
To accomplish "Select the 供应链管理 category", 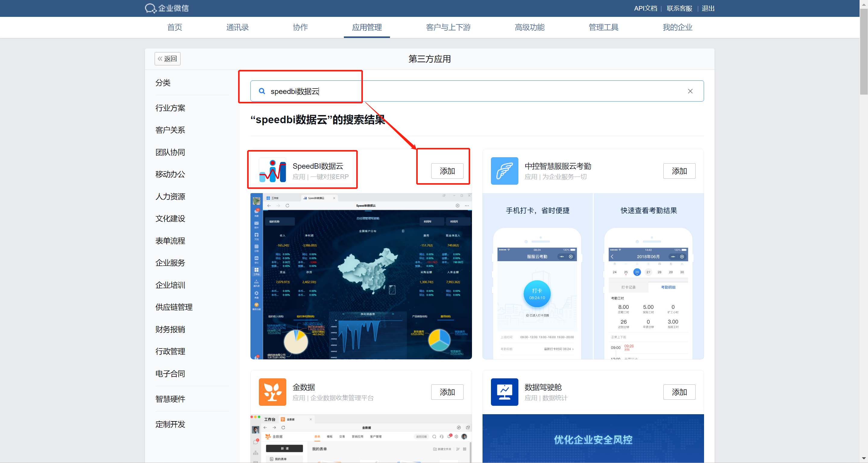I will pyautogui.click(x=174, y=307).
